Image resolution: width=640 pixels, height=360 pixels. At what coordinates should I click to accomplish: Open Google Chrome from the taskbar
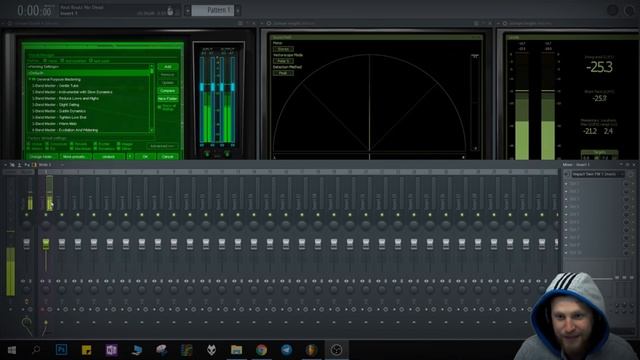[x=261, y=350]
